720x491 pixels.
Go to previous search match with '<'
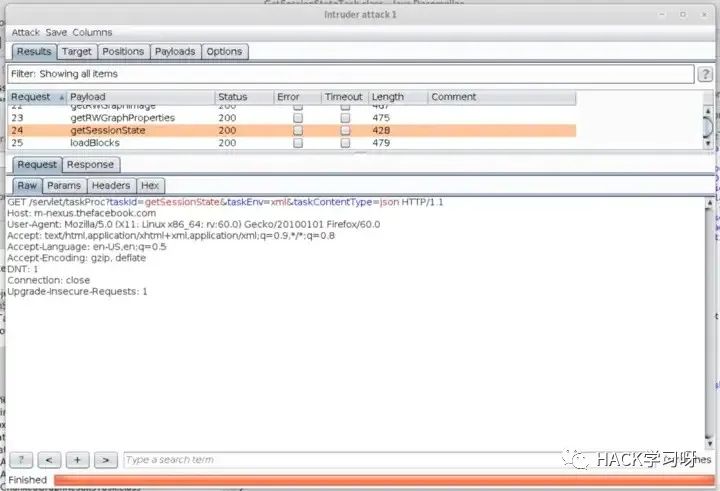49,460
